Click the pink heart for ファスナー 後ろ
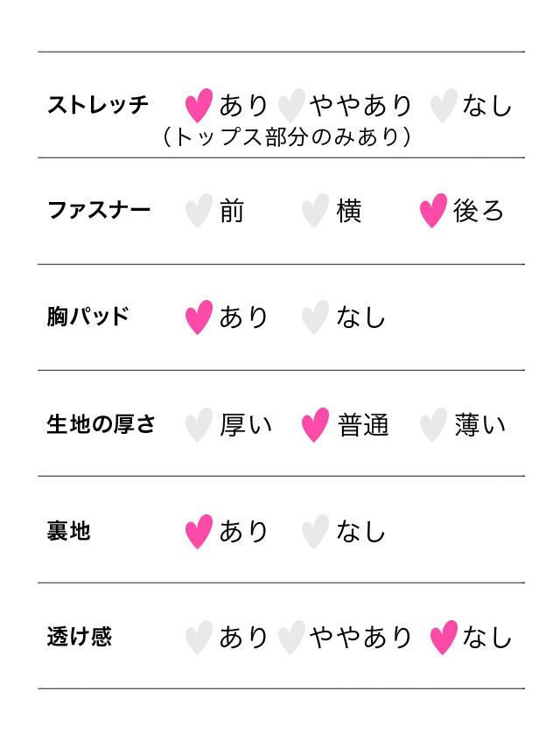Screen dimensions: 560x747 433,211
